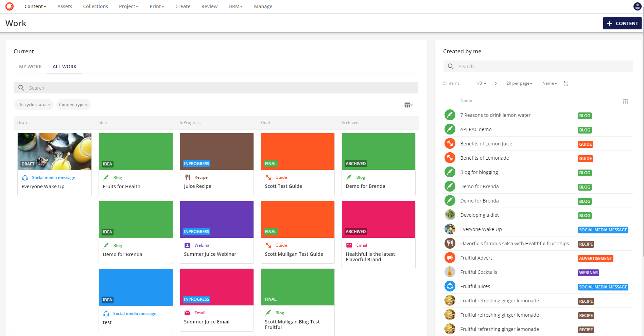Open the Life cycle status filter dropdown
This screenshot has height=336, width=644.
[33, 105]
